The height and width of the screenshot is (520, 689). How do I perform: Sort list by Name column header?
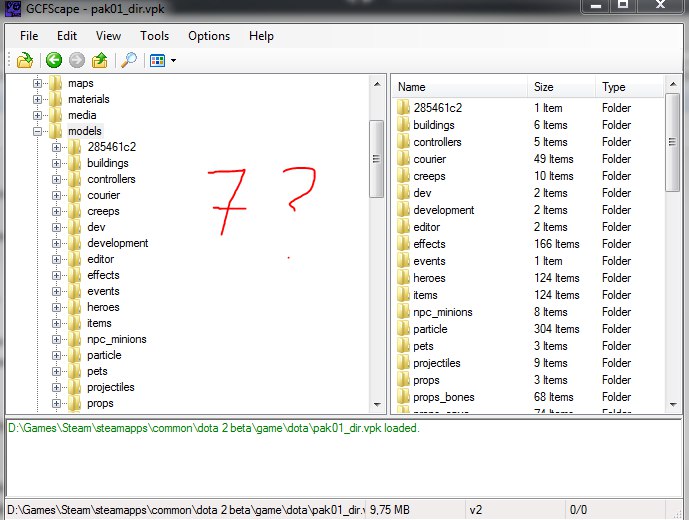tap(412, 87)
